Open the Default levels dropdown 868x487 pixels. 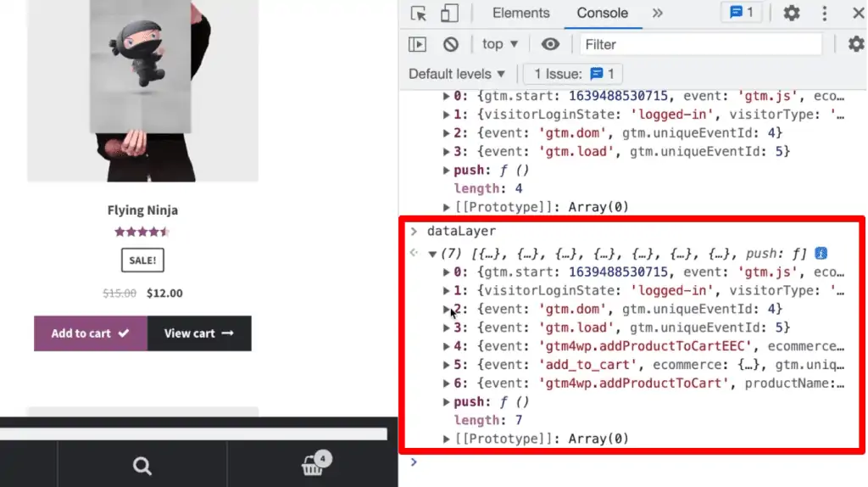coord(457,74)
